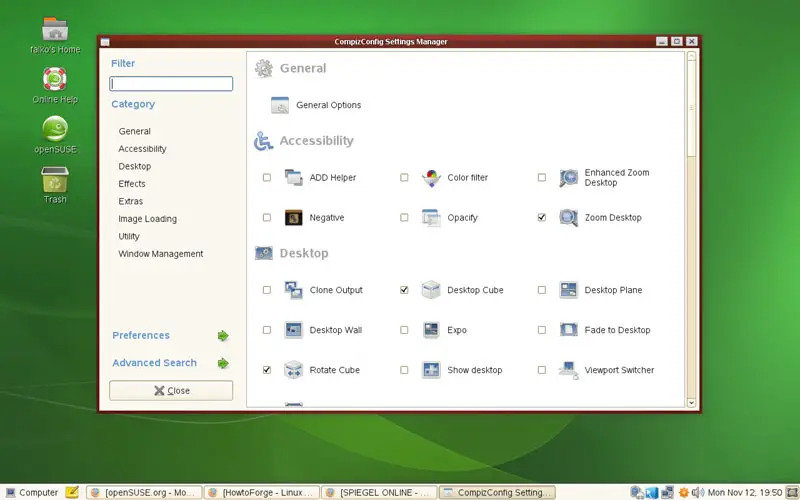The image size is (800, 500).
Task: Switch to SPIEGEL ONLINE taskbar window
Action: [379, 492]
